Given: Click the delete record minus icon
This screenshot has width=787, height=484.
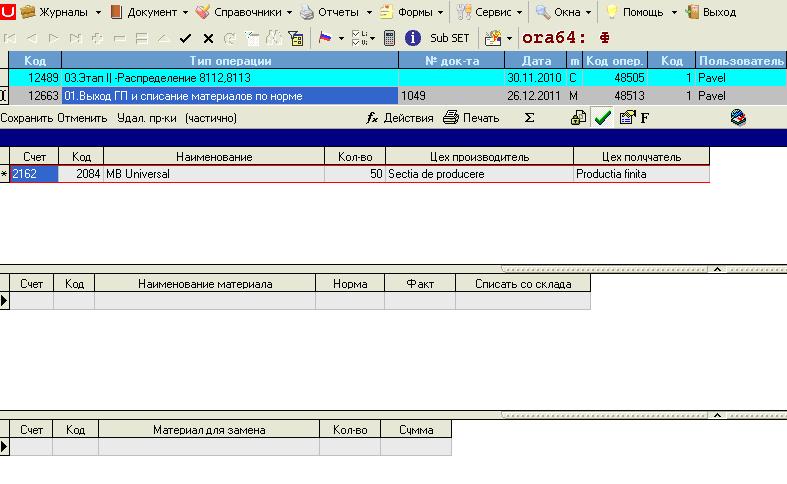Looking at the screenshot, I should 119,38.
